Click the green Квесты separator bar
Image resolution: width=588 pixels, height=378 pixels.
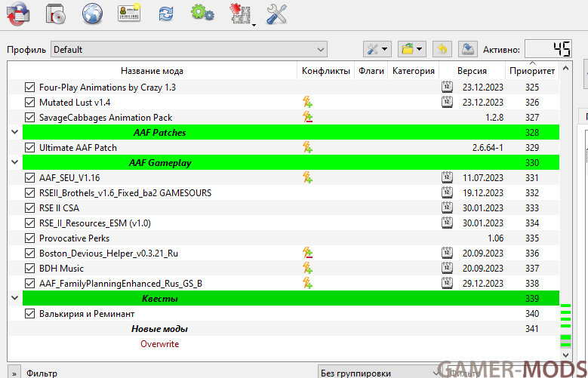pos(291,299)
